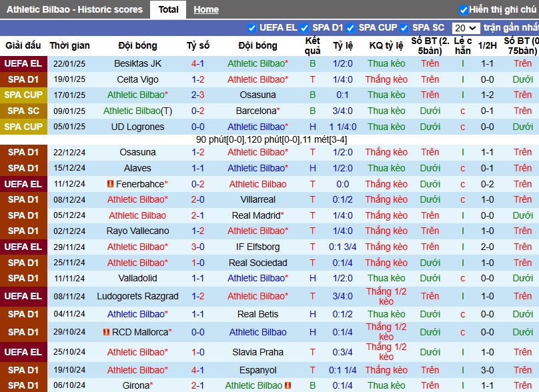Open the 4-1 score in the Espanyol row
Screen dimensions: 539x392
tap(197, 371)
